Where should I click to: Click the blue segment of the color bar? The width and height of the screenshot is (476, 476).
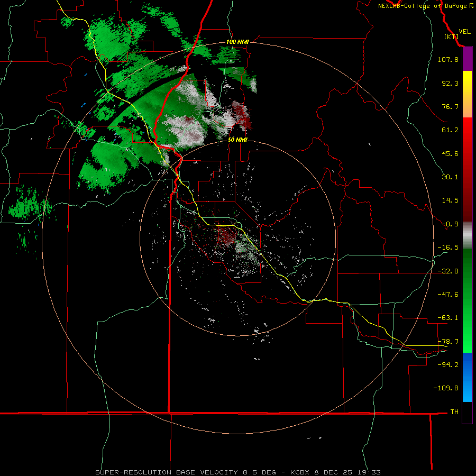click(x=467, y=377)
